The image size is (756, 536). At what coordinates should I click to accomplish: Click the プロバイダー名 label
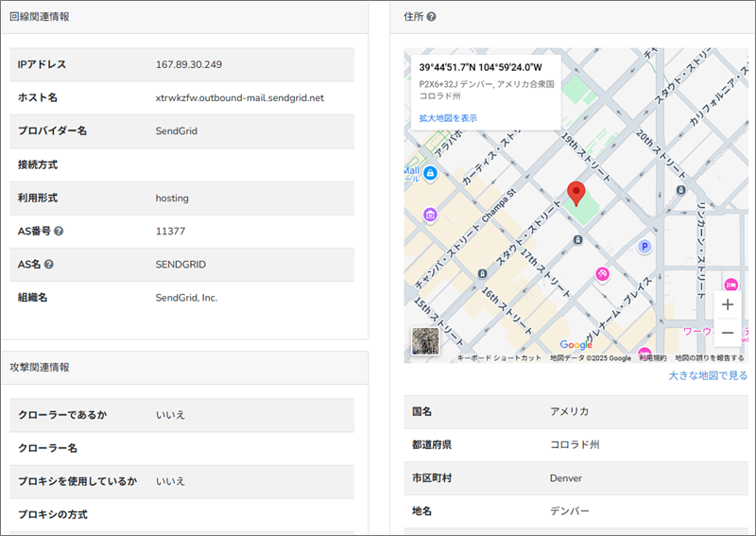click(52, 131)
